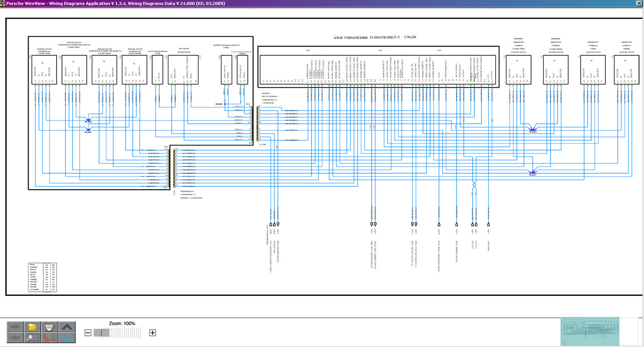644x347 pixels.
Task: Click the overview minimap thumbnail
Action: pyautogui.click(x=590, y=331)
